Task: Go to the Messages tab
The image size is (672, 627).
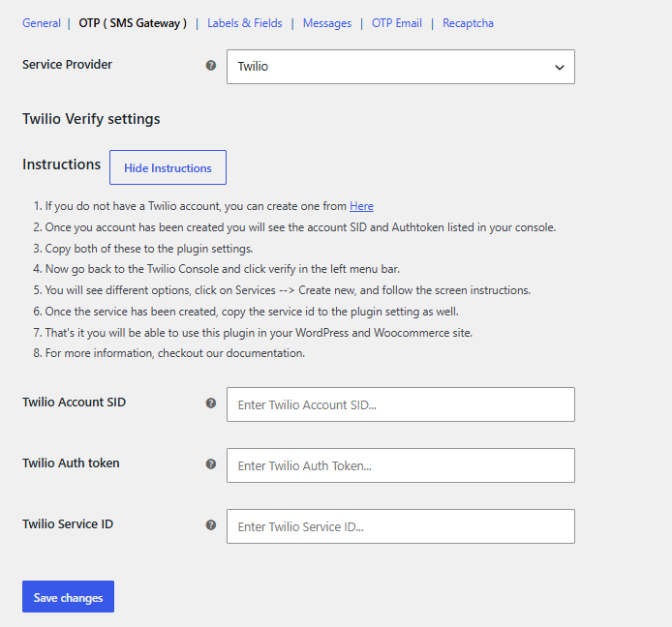Action: point(327,23)
